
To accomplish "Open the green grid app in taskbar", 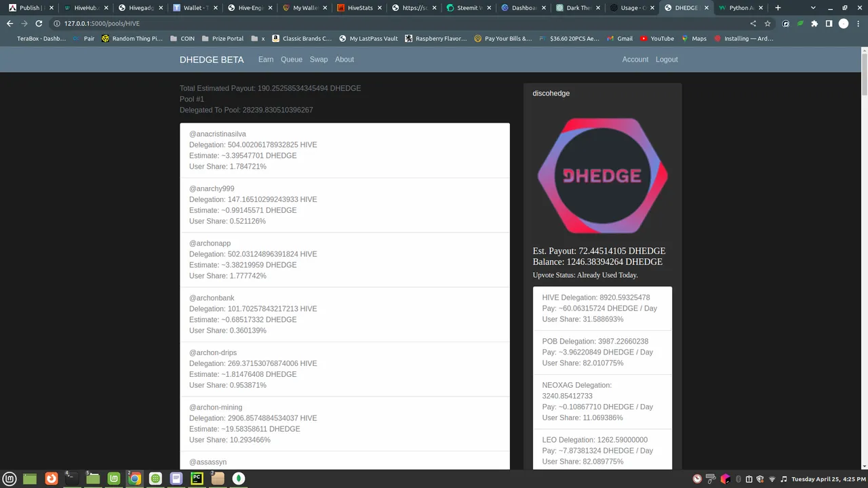I will pyautogui.click(x=155, y=479).
